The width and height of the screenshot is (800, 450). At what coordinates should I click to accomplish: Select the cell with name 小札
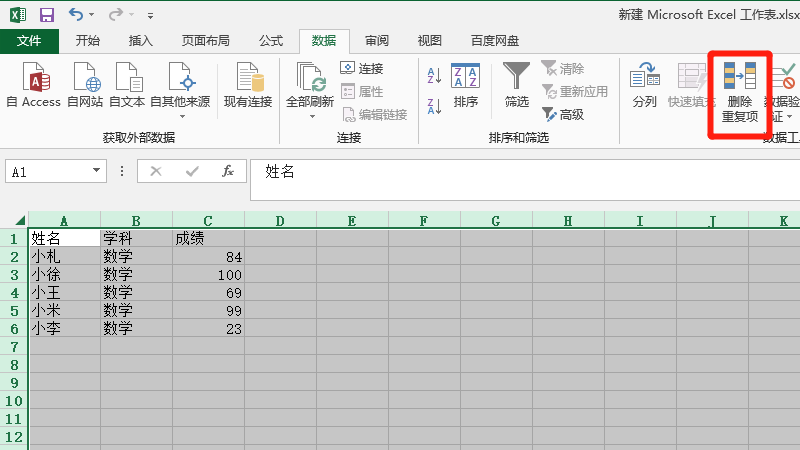(x=64, y=256)
